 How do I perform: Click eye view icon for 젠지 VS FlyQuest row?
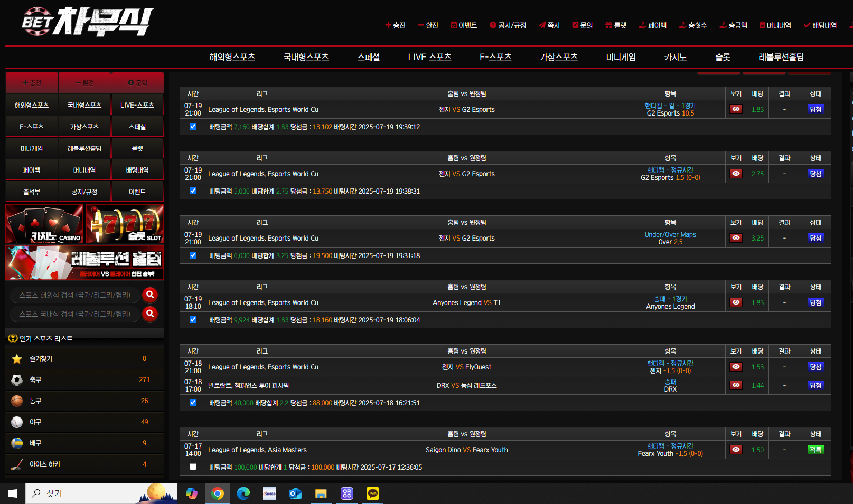point(736,367)
